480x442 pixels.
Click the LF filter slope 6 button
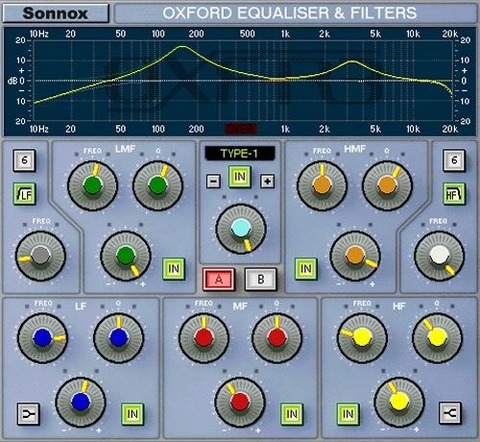[24, 160]
